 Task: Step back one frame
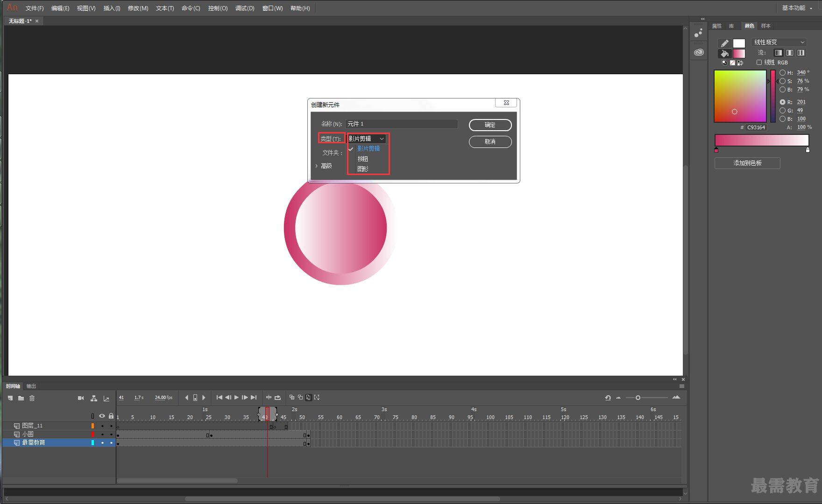[x=228, y=398]
